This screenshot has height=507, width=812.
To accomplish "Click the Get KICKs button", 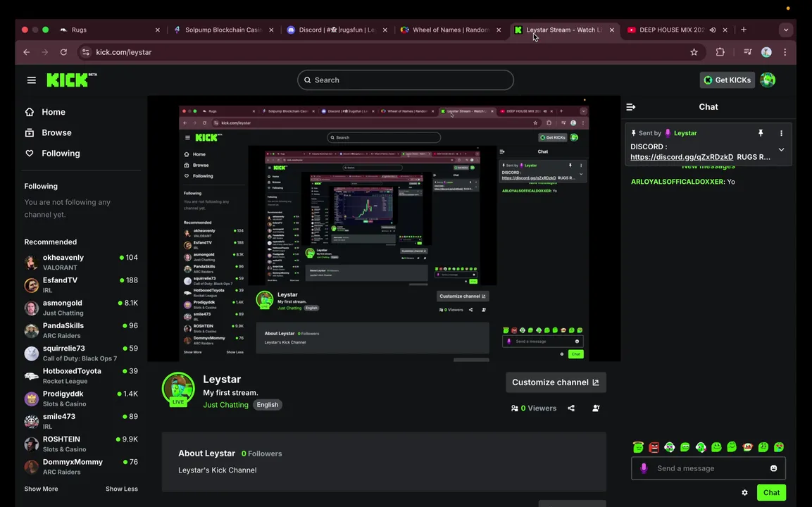I will coord(727,80).
